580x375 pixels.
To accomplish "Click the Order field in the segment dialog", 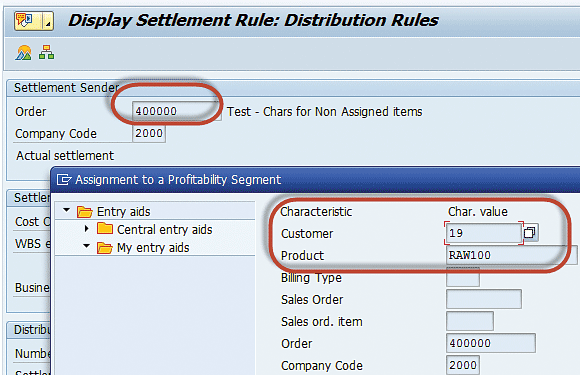I will [490, 343].
